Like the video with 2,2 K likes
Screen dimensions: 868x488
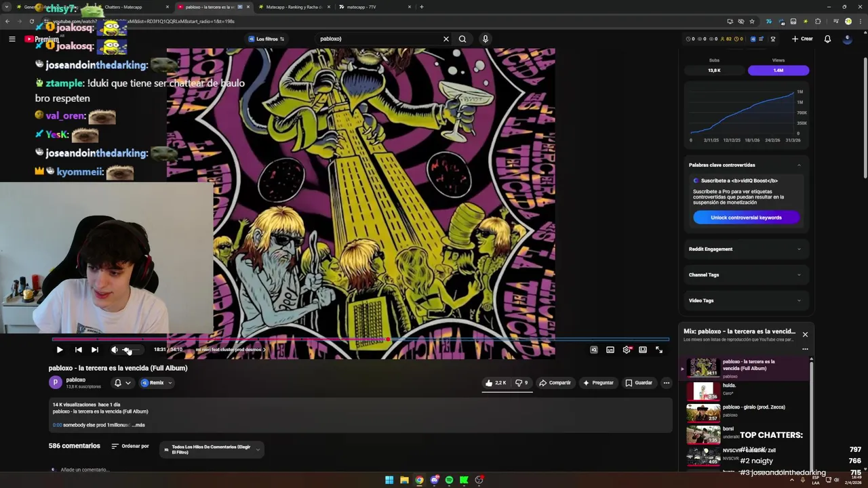coord(496,383)
